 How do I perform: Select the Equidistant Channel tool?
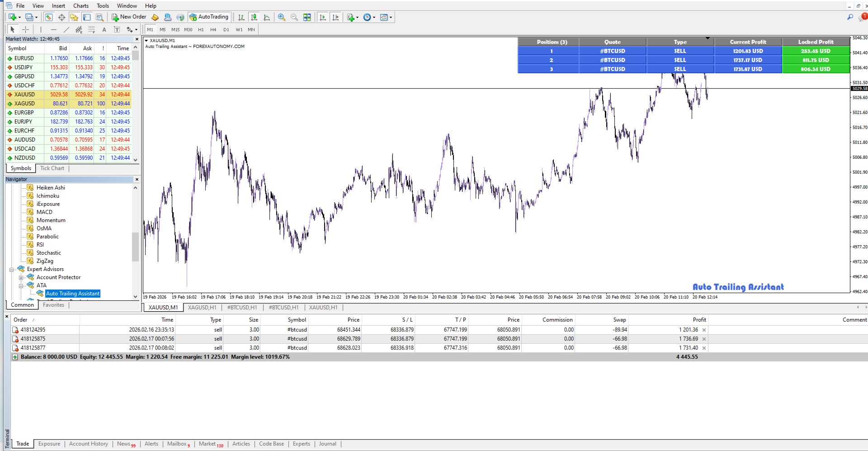(x=79, y=29)
